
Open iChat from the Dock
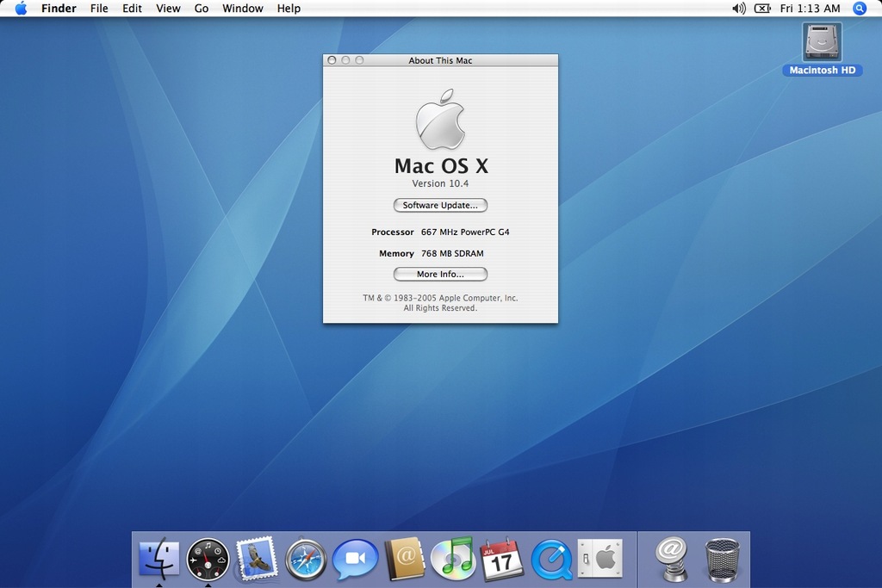pyautogui.click(x=355, y=560)
